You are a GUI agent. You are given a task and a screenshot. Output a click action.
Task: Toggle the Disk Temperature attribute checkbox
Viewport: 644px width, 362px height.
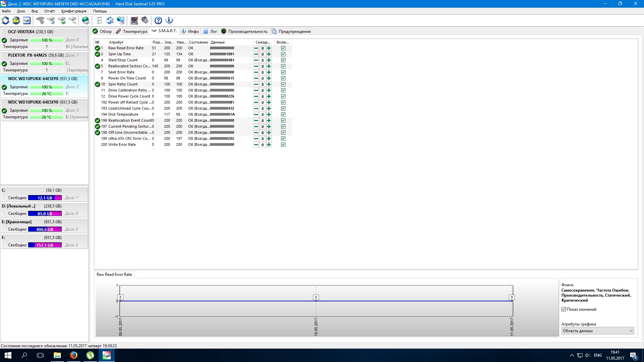[283, 115]
